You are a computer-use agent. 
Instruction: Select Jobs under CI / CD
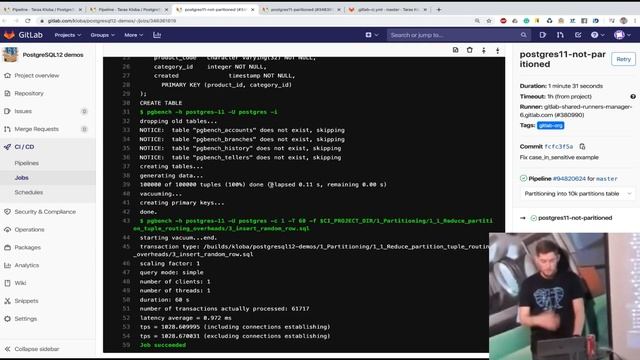coord(22,178)
